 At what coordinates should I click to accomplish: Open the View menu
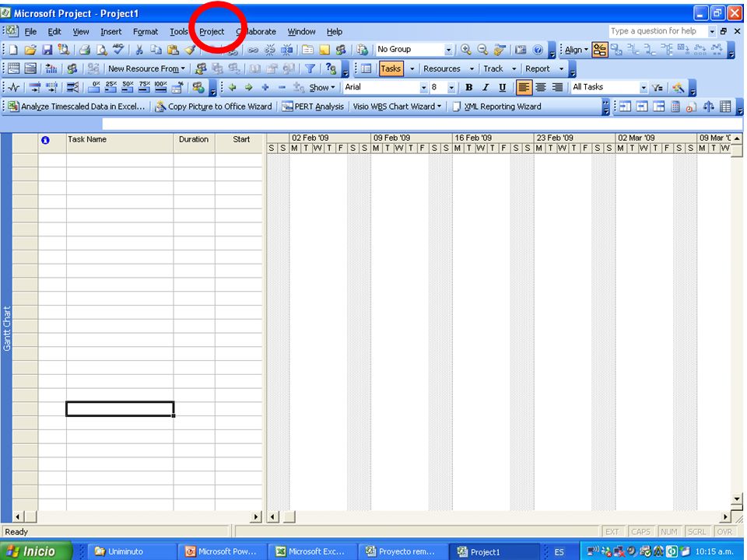(80, 31)
